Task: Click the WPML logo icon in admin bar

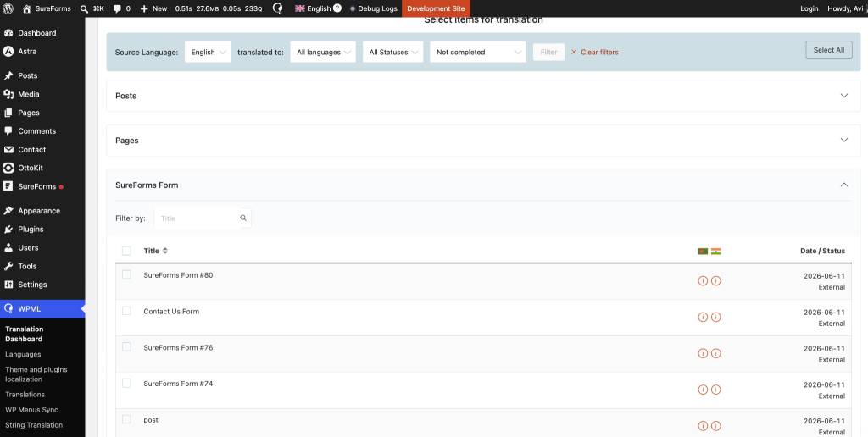Action: [277, 8]
